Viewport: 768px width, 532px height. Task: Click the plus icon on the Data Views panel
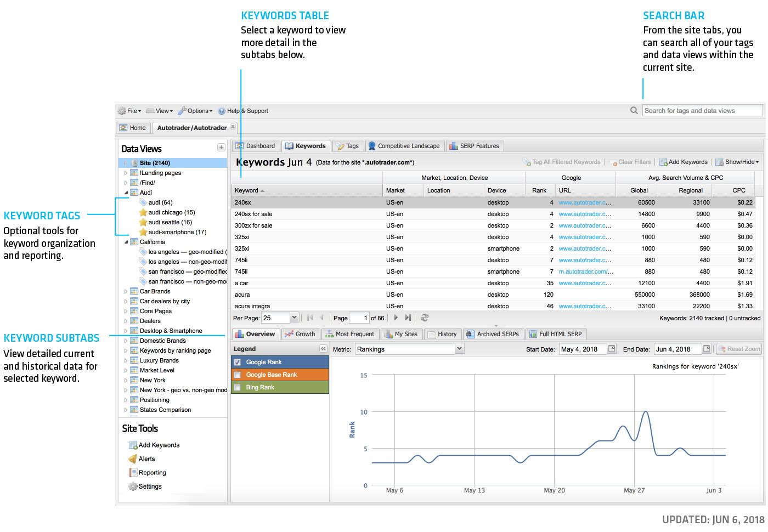[221, 147]
